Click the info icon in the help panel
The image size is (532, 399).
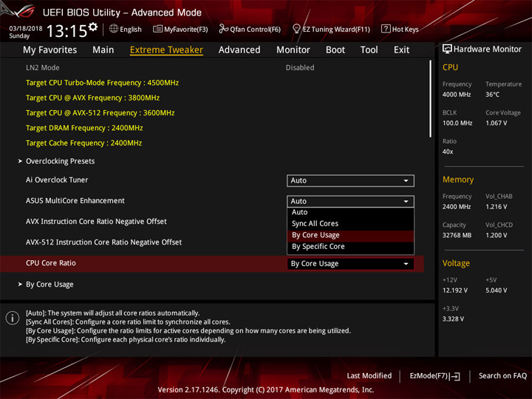pos(13,318)
